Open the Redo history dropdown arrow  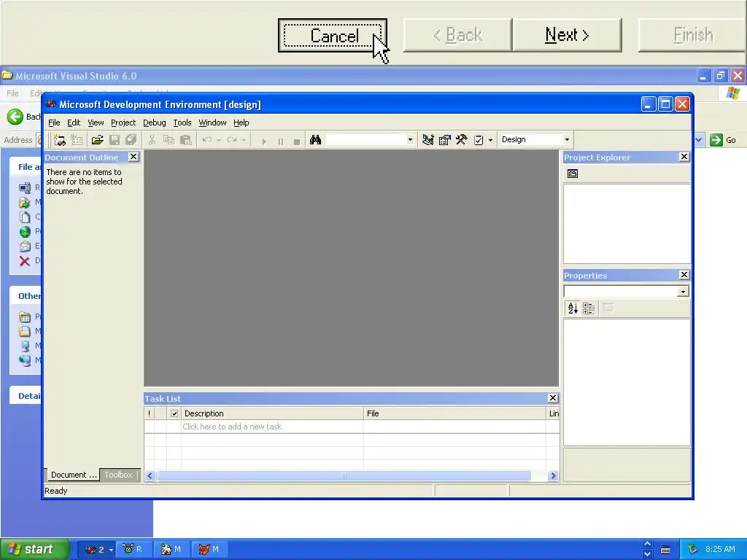244,140
